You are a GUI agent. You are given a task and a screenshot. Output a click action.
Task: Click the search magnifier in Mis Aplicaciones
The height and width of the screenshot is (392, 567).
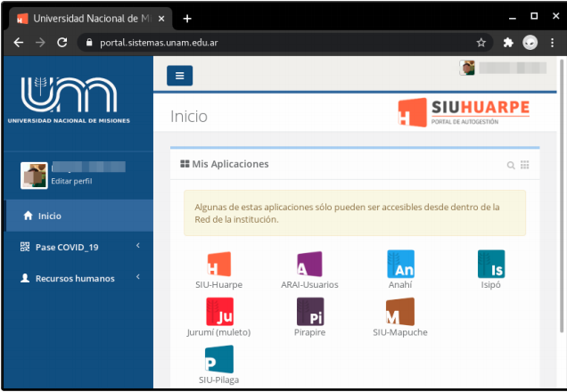click(511, 166)
